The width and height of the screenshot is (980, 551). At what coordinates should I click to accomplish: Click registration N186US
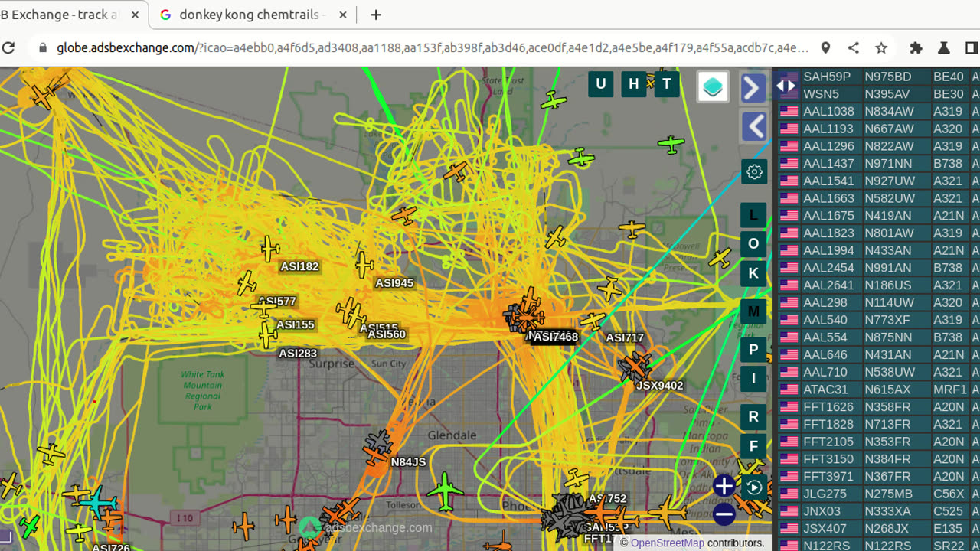pyautogui.click(x=888, y=285)
